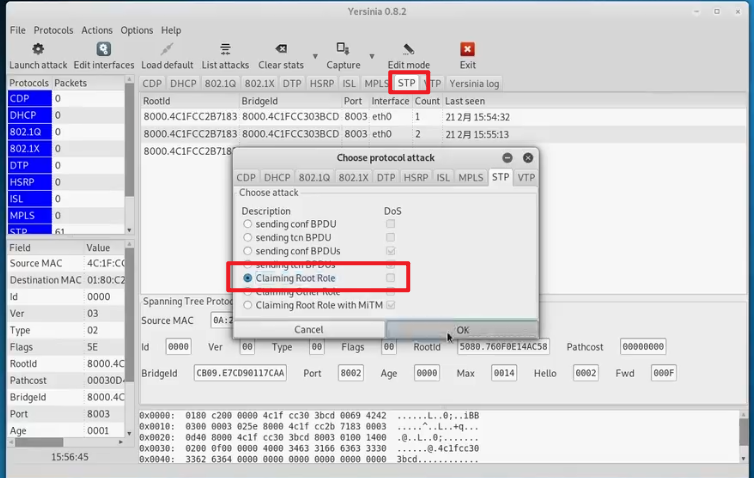Image resolution: width=754 pixels, height=478 pixels.
Task: Close the Choose protocol attack dialog
Action: [x=528, y=158]
